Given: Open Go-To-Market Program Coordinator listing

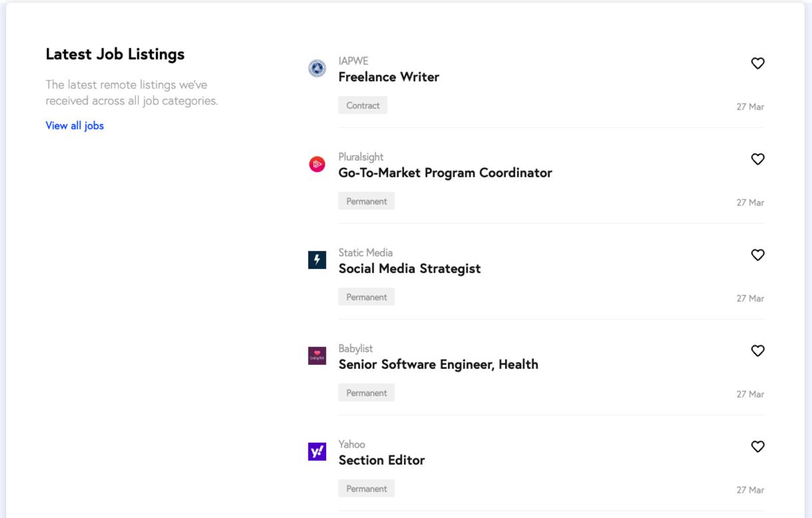Looking at the screenshot, I should [445, 173].
